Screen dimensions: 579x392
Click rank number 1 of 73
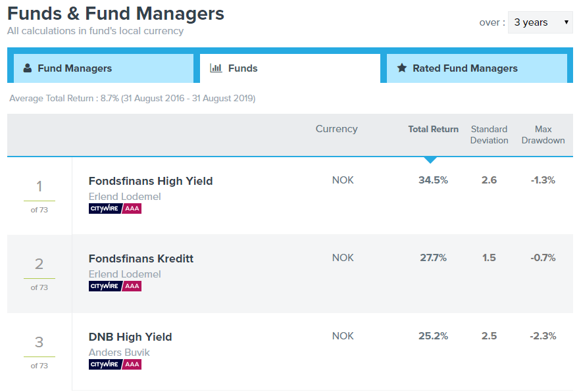tap(39, 186)
